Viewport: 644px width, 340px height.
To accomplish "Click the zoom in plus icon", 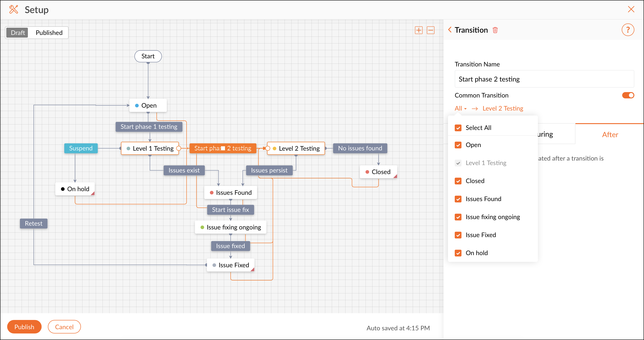I will (x=419, y=30).
